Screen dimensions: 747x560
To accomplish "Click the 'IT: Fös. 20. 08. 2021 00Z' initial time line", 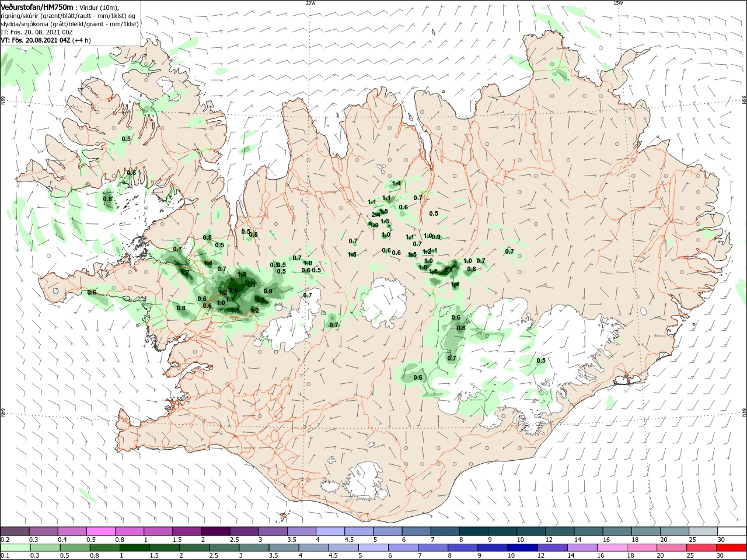I will click(36, 32).
